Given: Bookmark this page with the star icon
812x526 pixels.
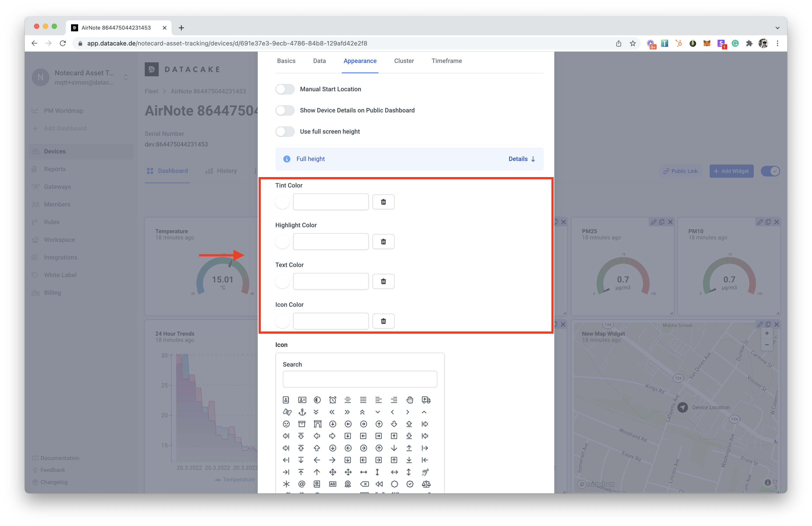Looking at the screenshot, I should click(x=633, y=43).
